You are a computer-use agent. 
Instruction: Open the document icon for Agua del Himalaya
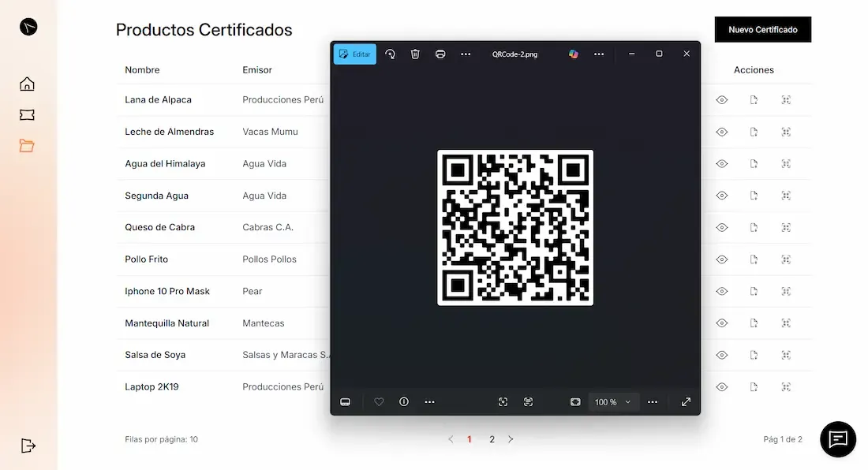coord(754,164)
